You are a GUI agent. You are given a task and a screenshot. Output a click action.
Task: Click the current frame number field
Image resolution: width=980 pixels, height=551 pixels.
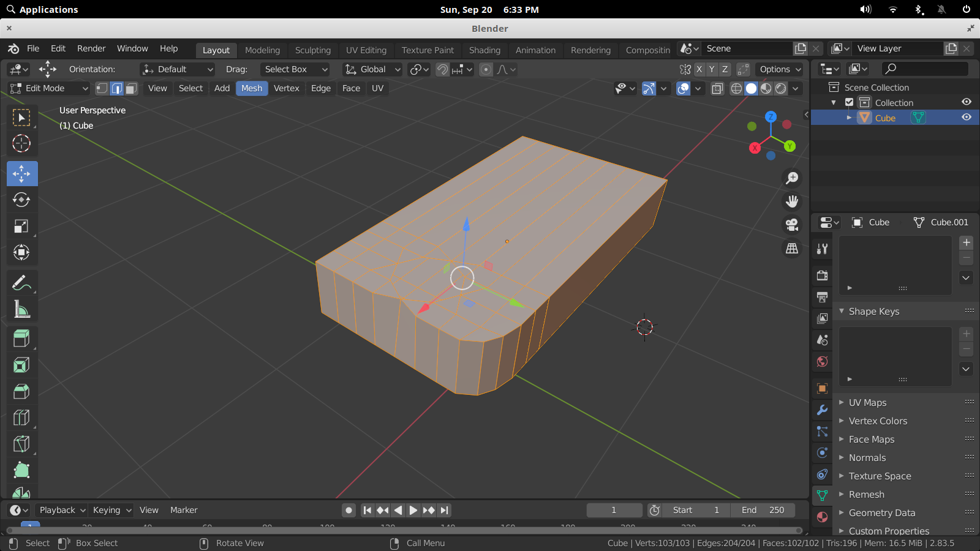click(x=614, y=510)
